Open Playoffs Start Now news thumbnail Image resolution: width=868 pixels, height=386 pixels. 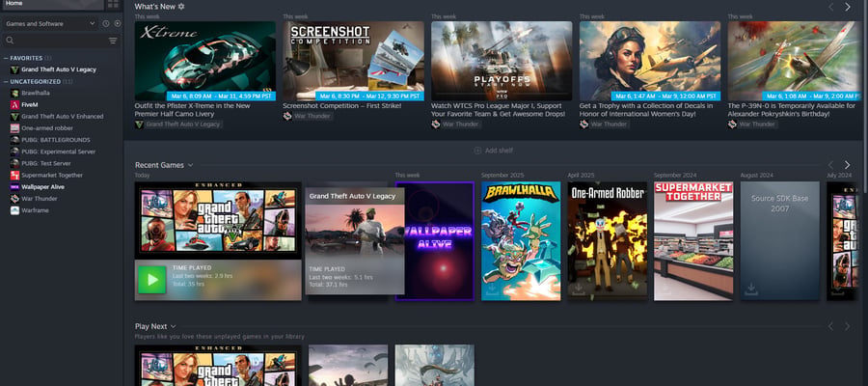502,61
